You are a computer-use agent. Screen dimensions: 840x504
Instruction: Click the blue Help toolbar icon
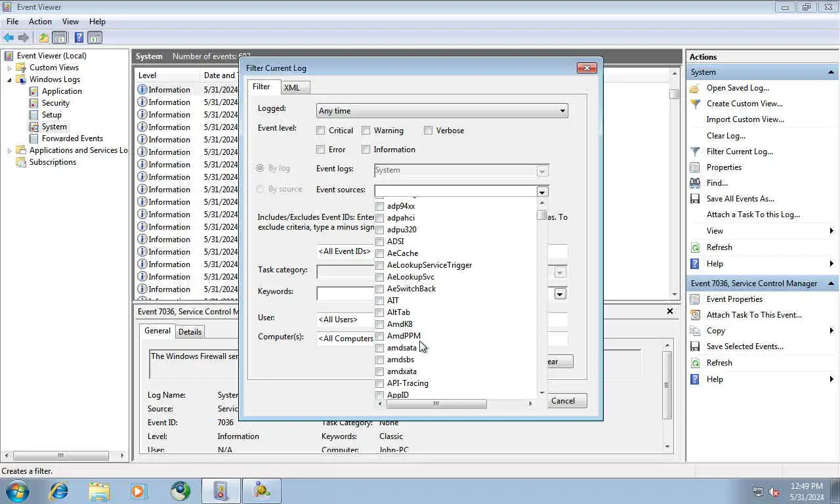[x=79, y=37]
